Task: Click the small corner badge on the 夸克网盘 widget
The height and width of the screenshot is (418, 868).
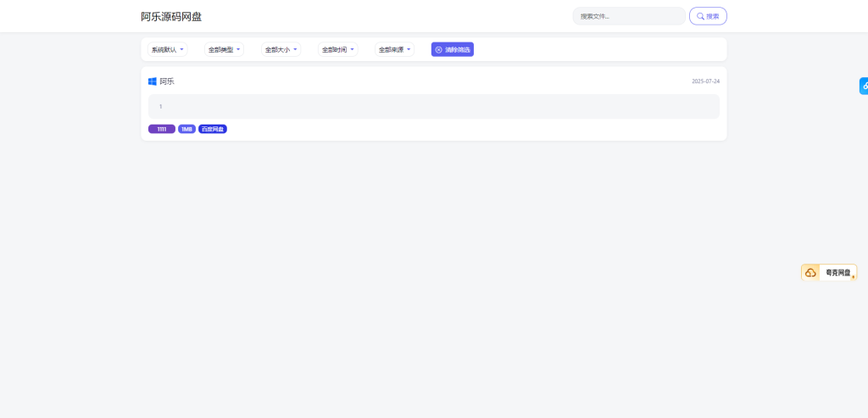Action: point(853,277)
